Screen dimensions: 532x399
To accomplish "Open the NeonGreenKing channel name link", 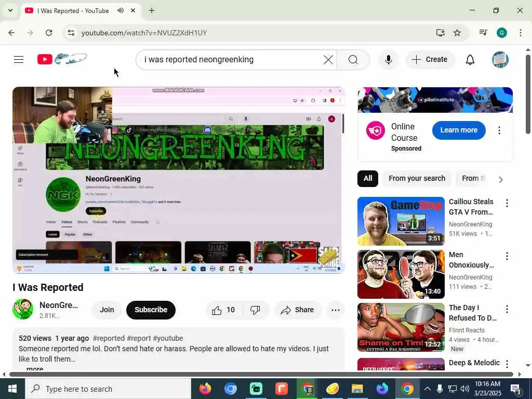I will point(58,305).
